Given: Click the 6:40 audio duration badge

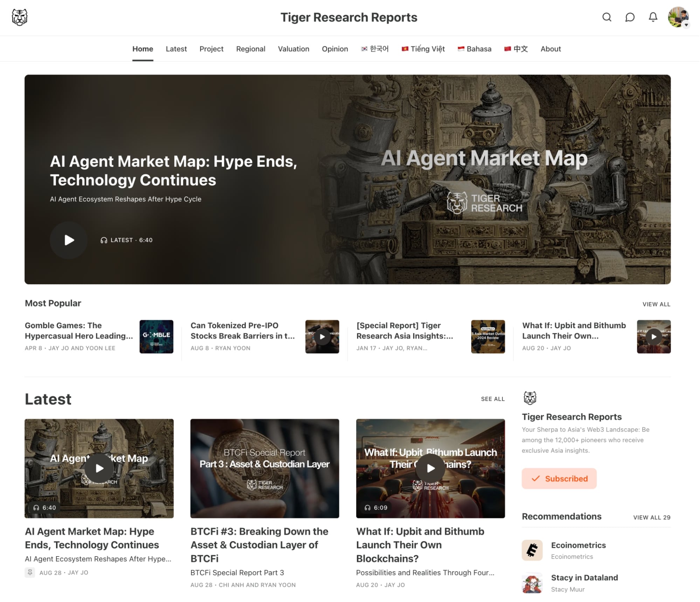Looking at the screenshot, I should pyautogui.click(x=44, y=507).
